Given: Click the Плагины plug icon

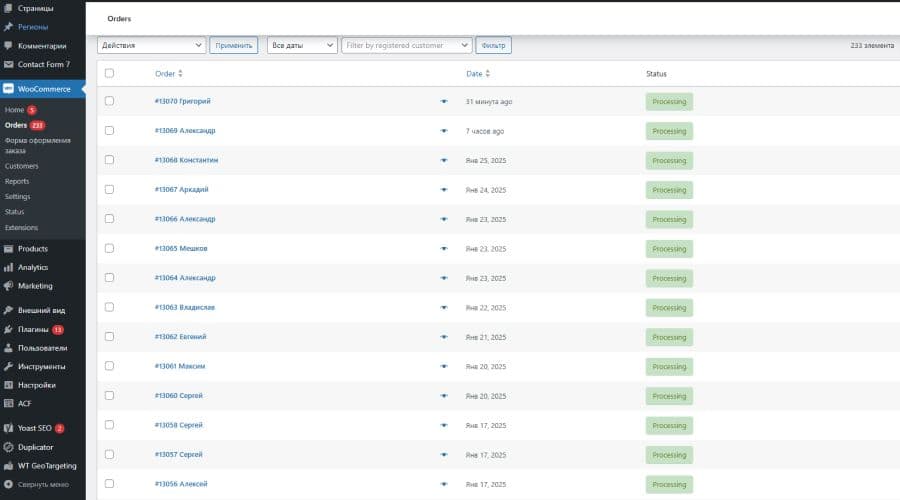Looking at the screenshot, I should [x=9, y=329].
